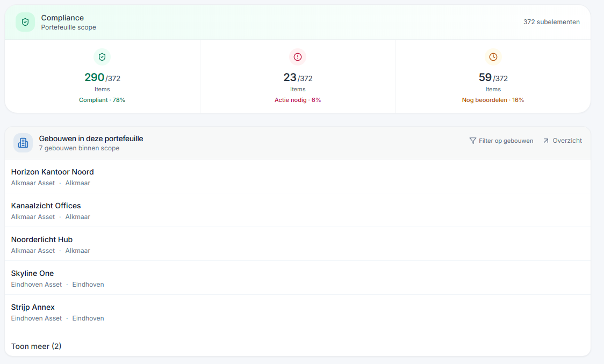Click the funnel icon for Filter op gebouwen
This screenshot has width=604, height=364.
(x=473, y=141)
